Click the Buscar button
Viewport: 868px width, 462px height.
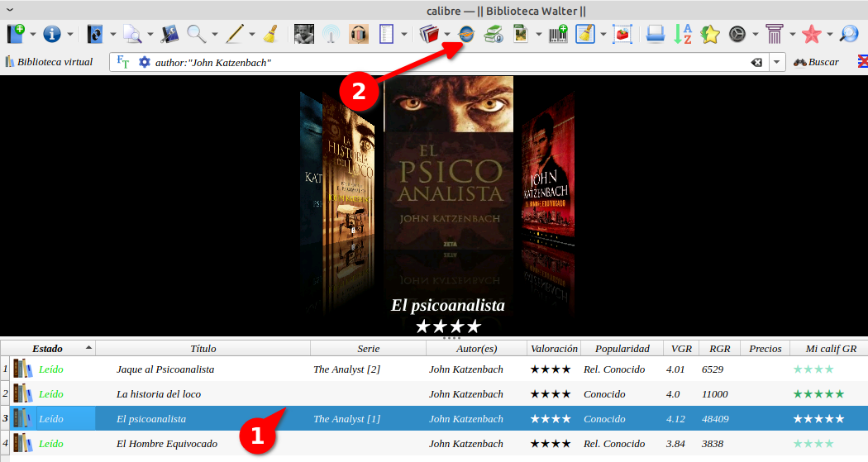point(816,62)
